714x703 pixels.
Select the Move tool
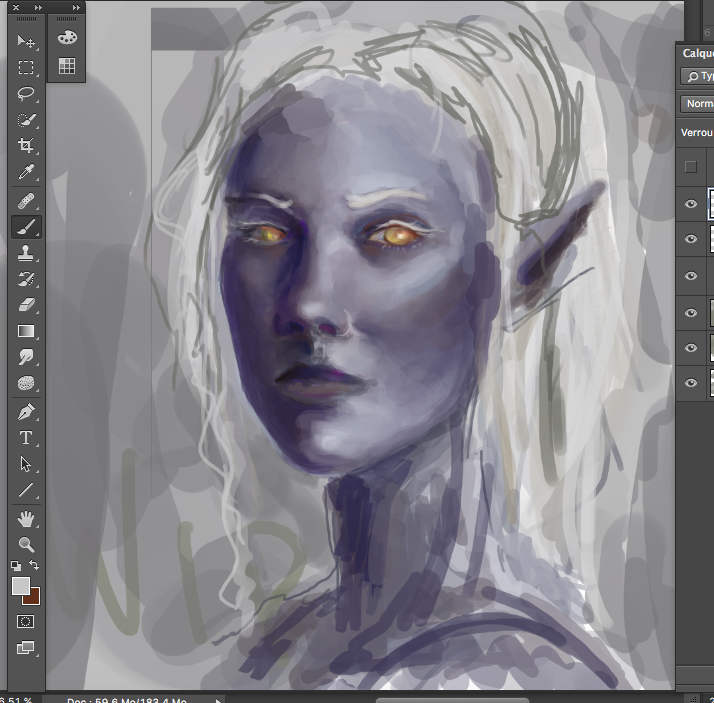(26, 42)
